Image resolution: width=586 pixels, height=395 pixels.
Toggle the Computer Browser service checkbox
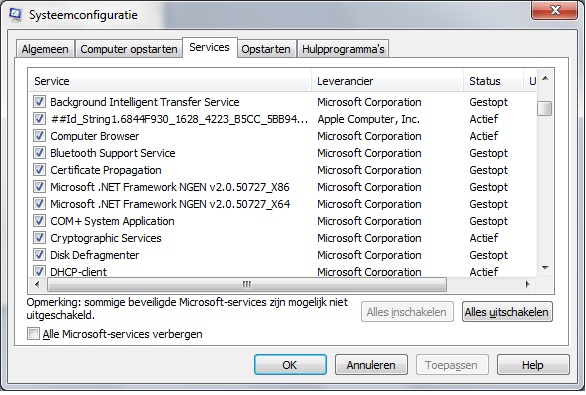tap(39, 136)
